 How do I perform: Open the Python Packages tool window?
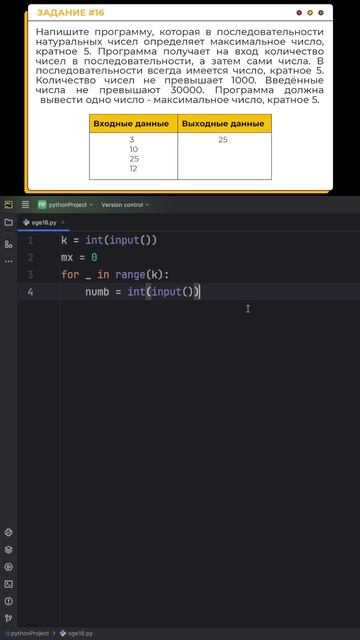[9, 532]
